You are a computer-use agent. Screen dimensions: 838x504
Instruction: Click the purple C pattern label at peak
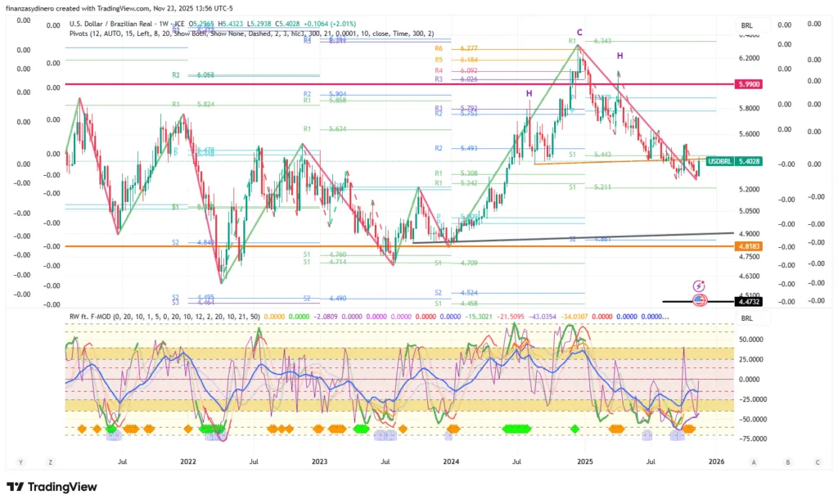tap(579, 32)
